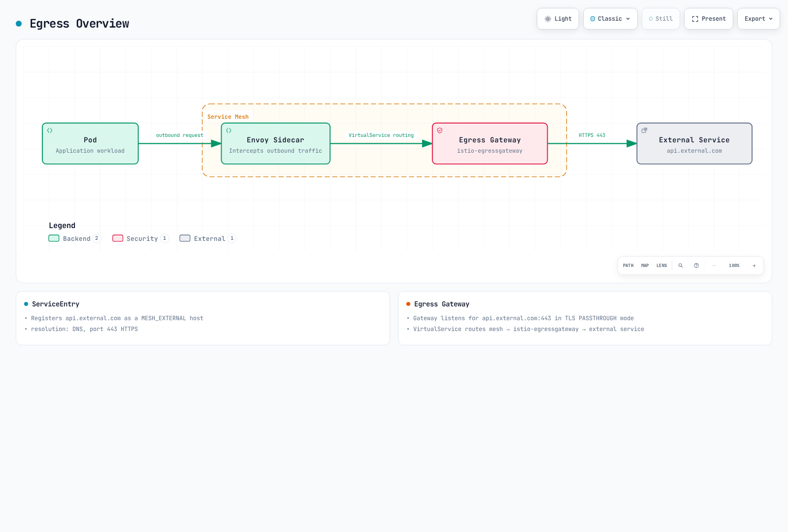Toggle the Security legend filter
788x532 pixels.
pos(140,238)
